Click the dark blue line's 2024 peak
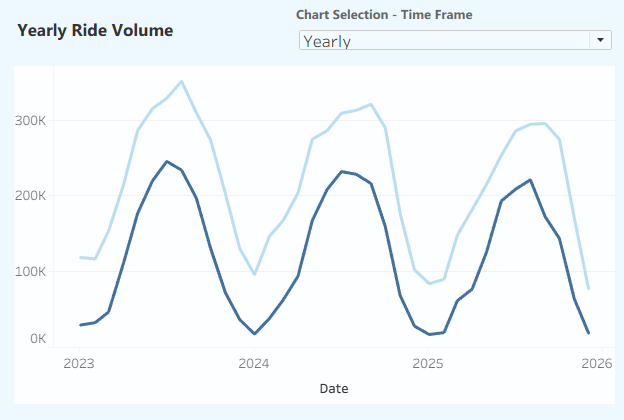The width and height of the screenshot is (624, 420). (x=342, y=171)
